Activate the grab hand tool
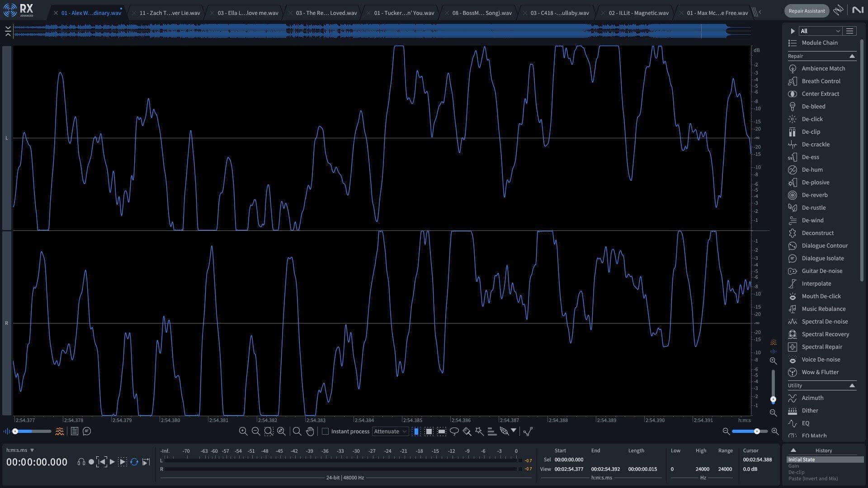The height and width of the screenshot is (488, 868). pos(310,432)
